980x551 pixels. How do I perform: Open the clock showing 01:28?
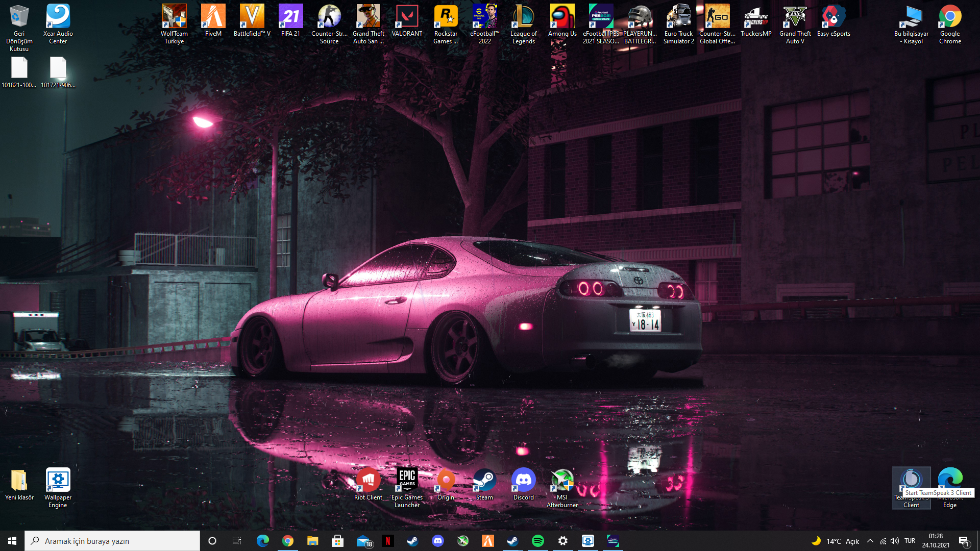click(x=936, y=541)
